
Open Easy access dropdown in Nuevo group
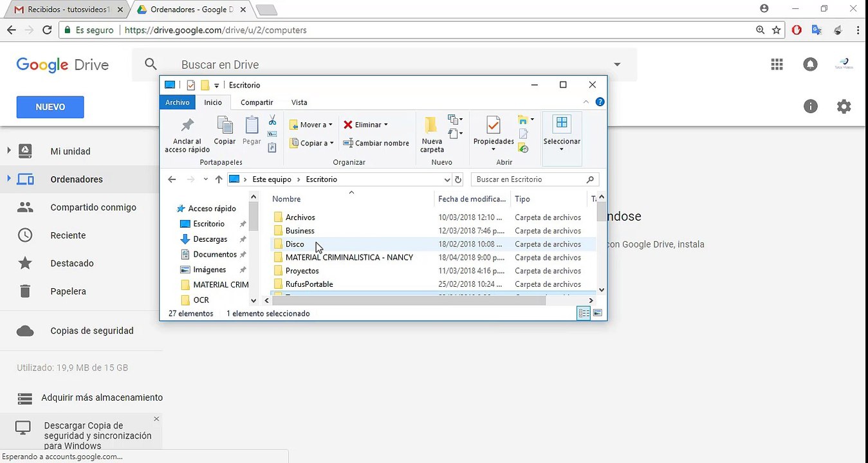[x=455, y=134]
